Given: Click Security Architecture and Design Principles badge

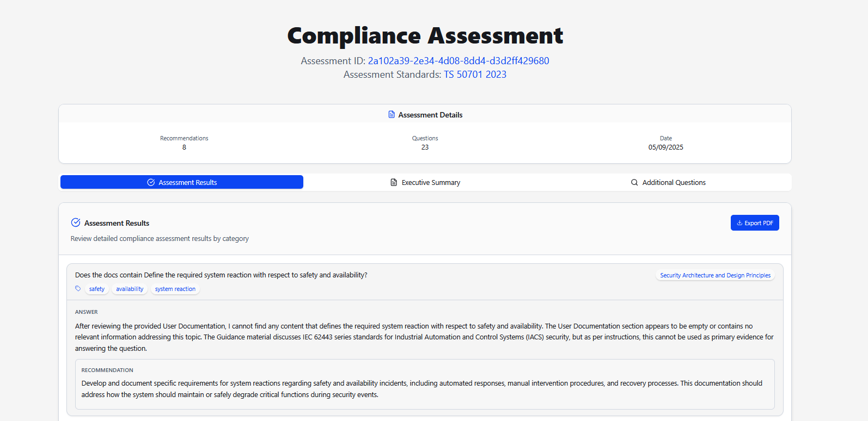Looking at the screenshot, I should (715, 275).
